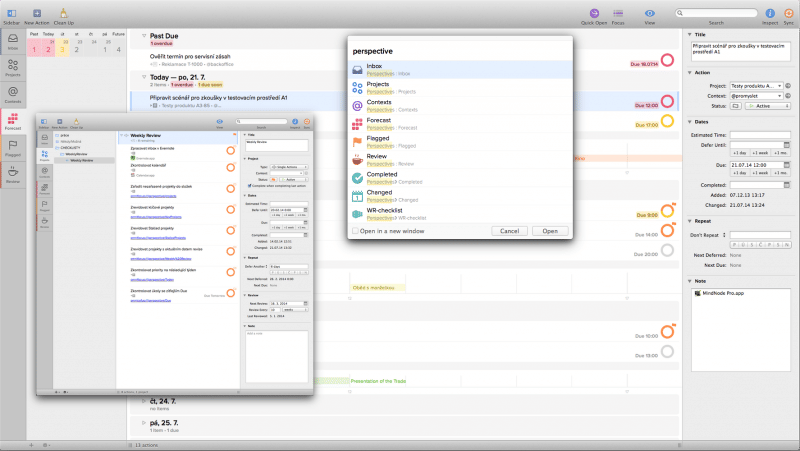Select the Contexts sidebar tab icon

pos(14,94)
